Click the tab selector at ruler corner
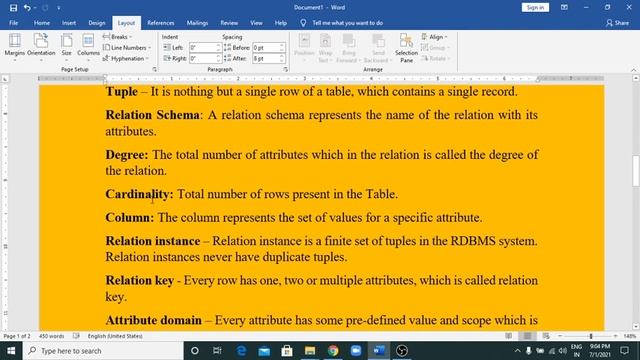The width and height of the screenshot is (640, 360). [5, 79]
